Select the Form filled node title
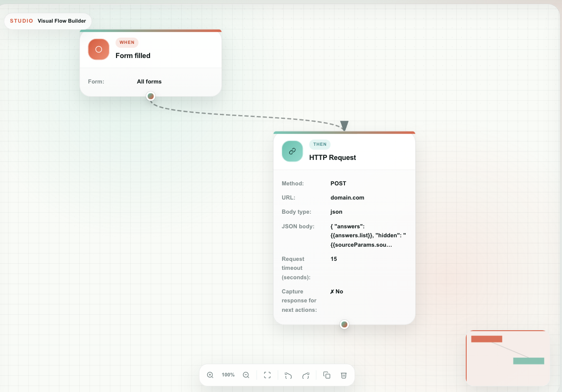This screenshot has height=392, width=562. (133, 56)
